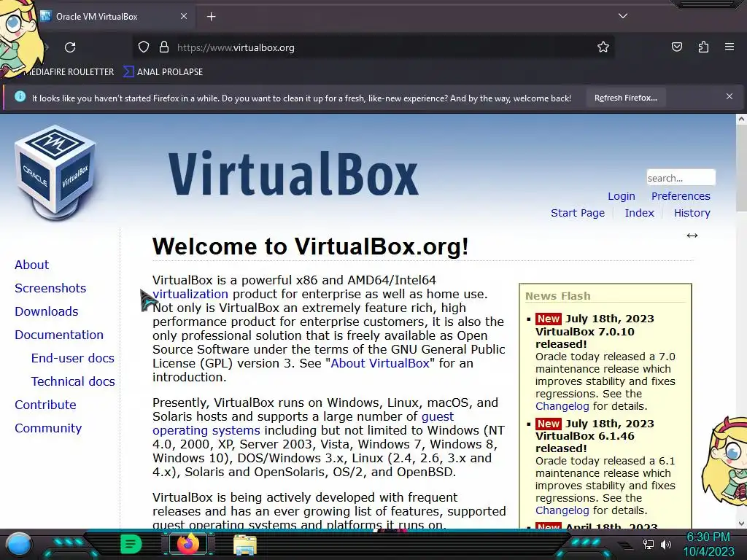The width and height of the screenshot is (747, 560).
Task: Click the info icon in notification bar
Action: 20,97
